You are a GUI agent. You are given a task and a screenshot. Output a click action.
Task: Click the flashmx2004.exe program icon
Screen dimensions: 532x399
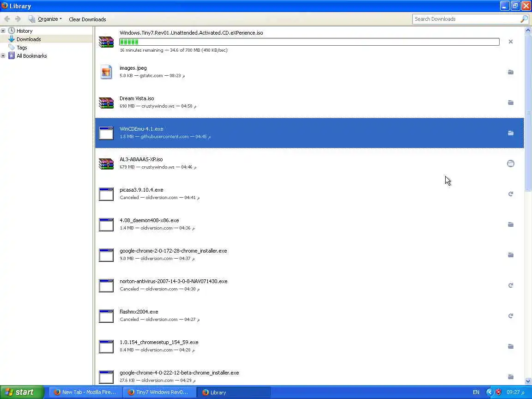tap(106, 316)
